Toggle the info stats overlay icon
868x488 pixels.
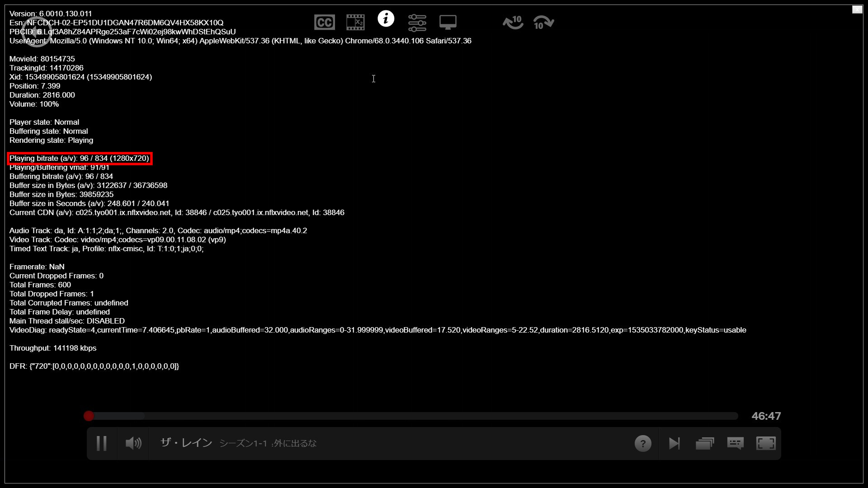(x=386, y=19)
